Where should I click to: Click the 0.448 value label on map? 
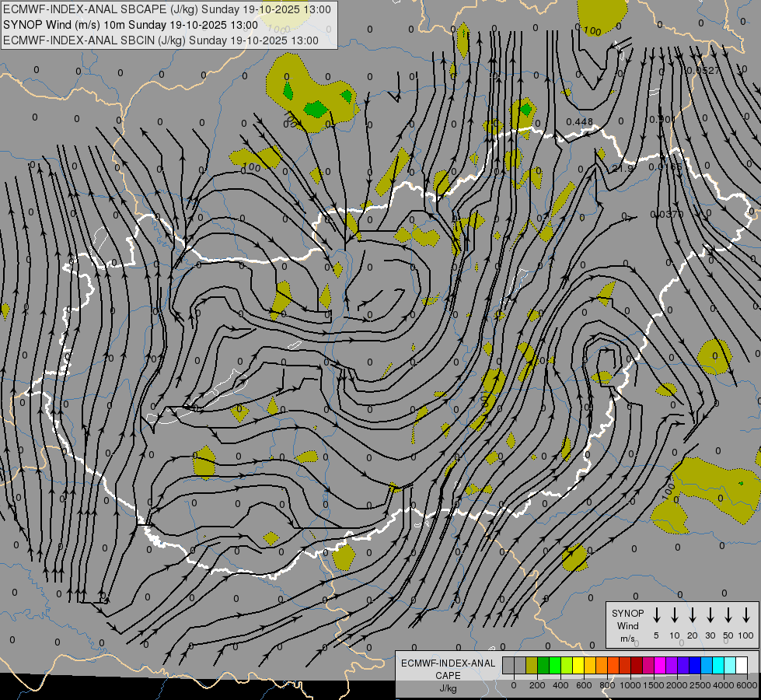click(x=580, y=122)
